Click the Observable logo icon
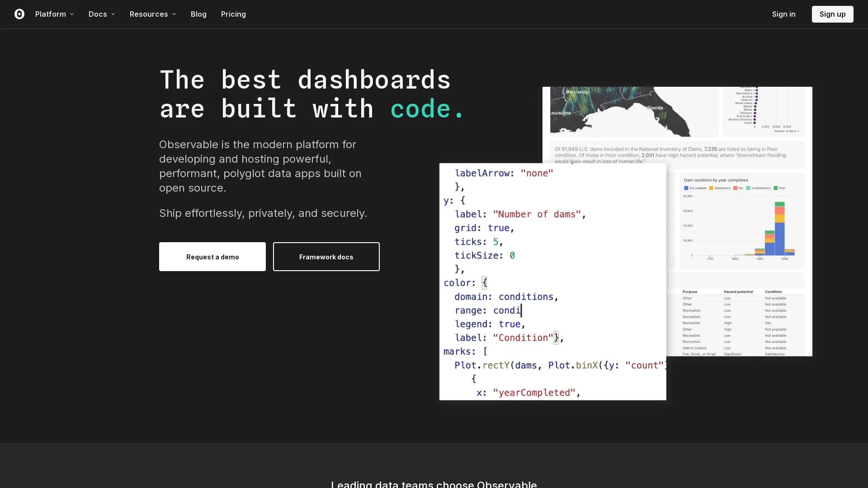The width and height of the screenshot is (868, 488). (x=19, y=14)
